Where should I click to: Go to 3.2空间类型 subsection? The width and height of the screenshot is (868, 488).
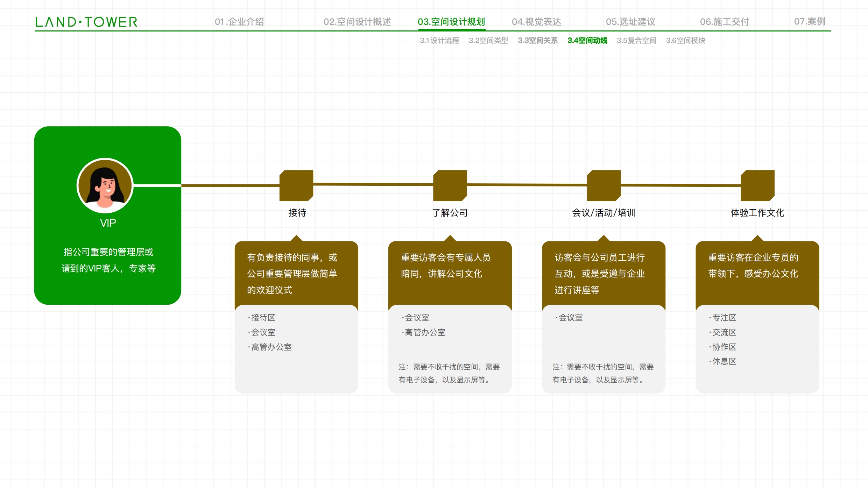coord(488,41)
